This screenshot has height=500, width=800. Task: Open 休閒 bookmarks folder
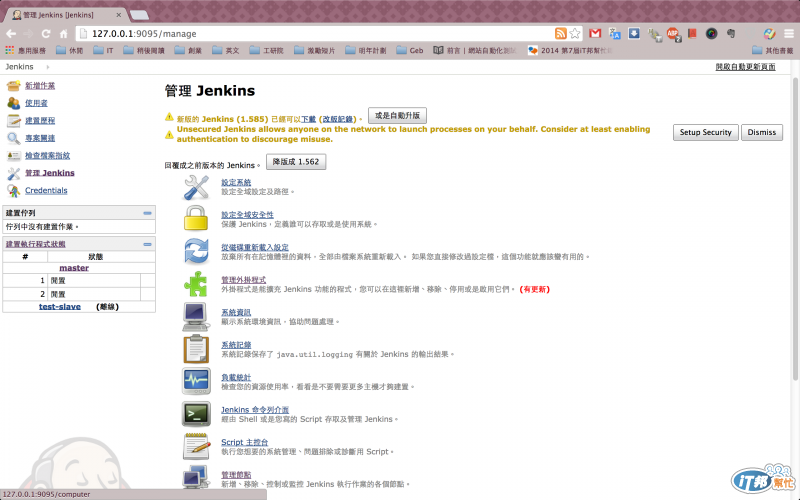69,50
